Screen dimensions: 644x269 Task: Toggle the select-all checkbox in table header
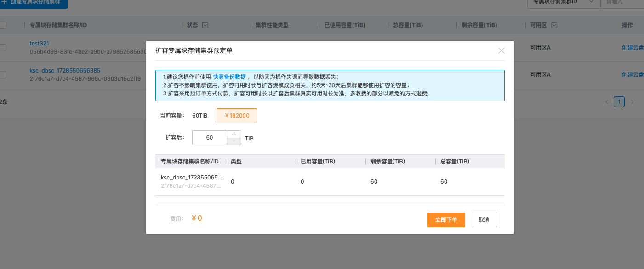pos(3,25)
